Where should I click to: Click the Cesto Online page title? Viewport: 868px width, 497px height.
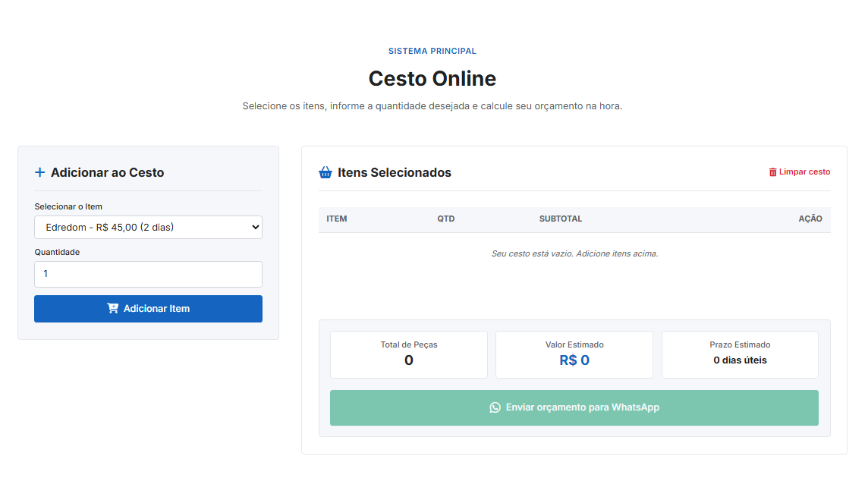pos(432,79)
